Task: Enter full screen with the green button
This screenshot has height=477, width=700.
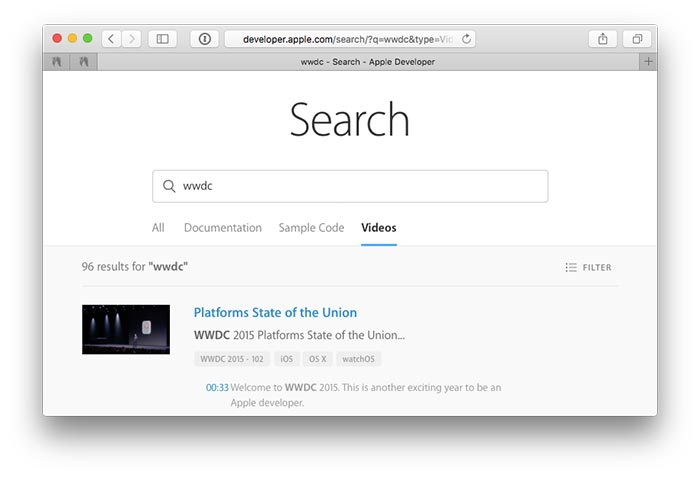Action: point(88,38)
